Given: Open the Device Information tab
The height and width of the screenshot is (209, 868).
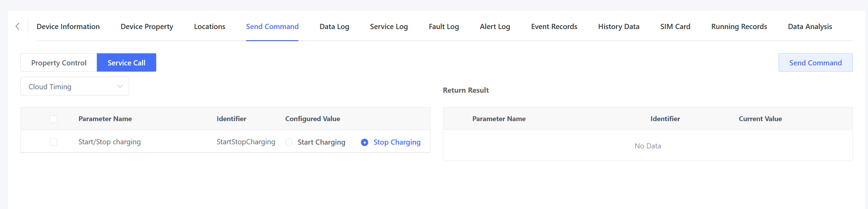Looking at the screenshot, I should (68, 27).
